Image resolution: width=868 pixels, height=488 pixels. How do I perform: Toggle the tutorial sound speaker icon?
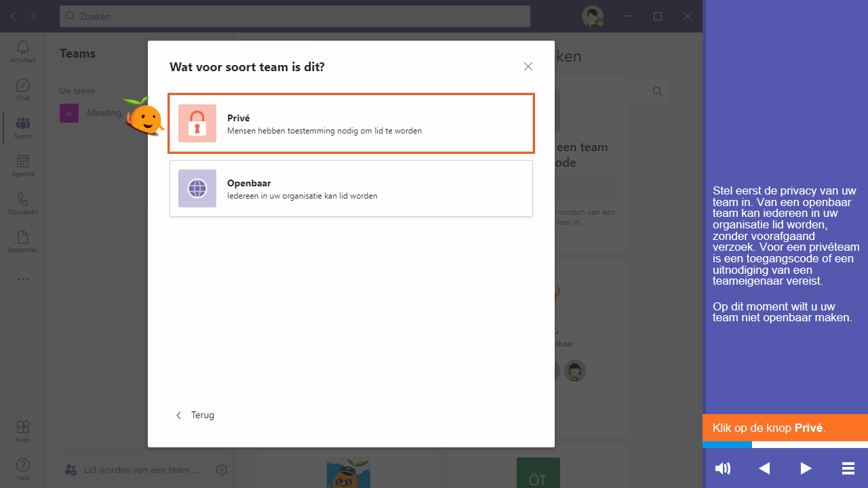point(723,468)
